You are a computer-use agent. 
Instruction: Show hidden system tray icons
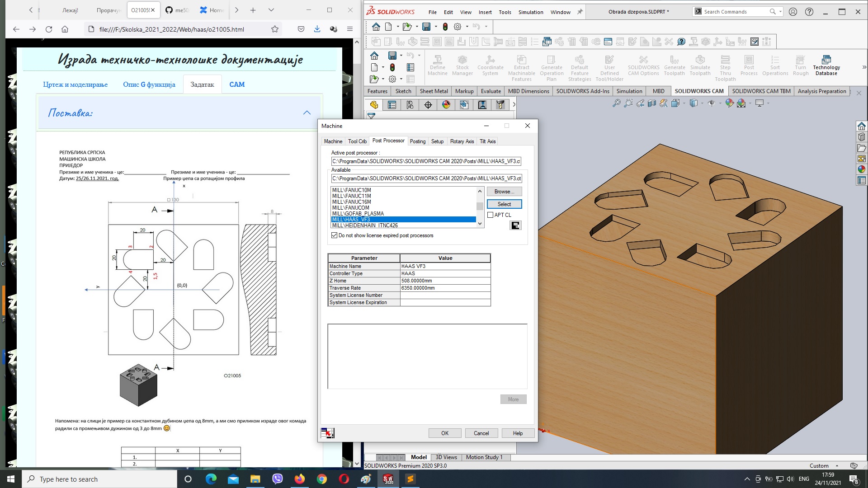[747, 479]
